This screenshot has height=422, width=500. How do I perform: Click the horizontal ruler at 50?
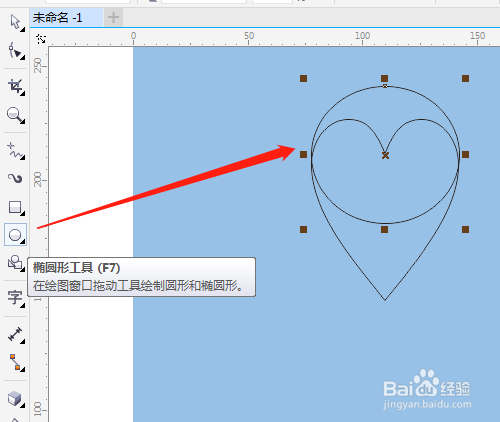tap(249, 36)
